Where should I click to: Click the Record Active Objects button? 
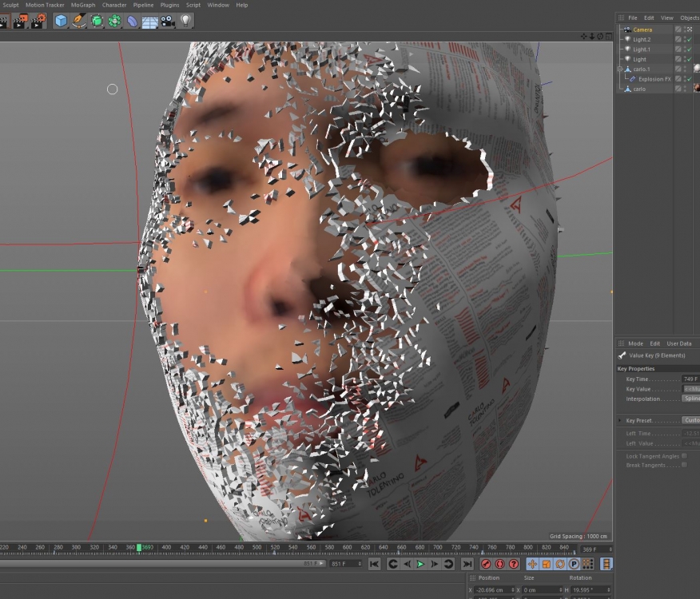(486, 564)
